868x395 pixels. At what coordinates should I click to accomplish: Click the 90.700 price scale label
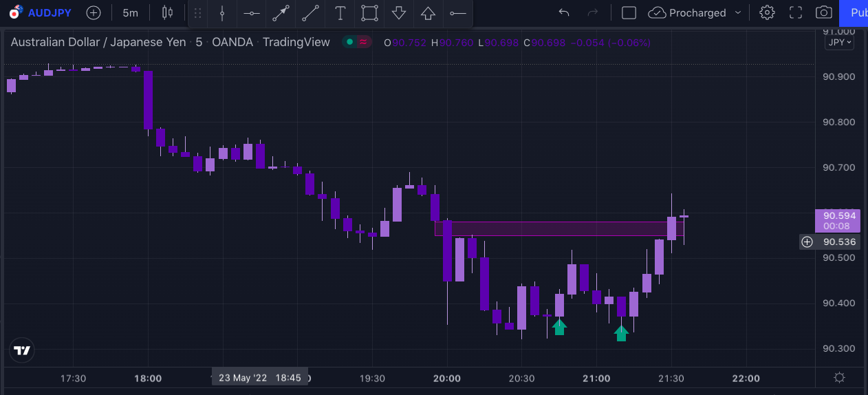[x=838, y=167]
